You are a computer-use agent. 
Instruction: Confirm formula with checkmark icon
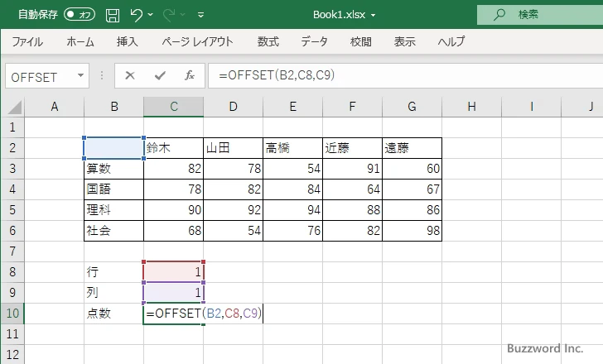click(160, 75)
